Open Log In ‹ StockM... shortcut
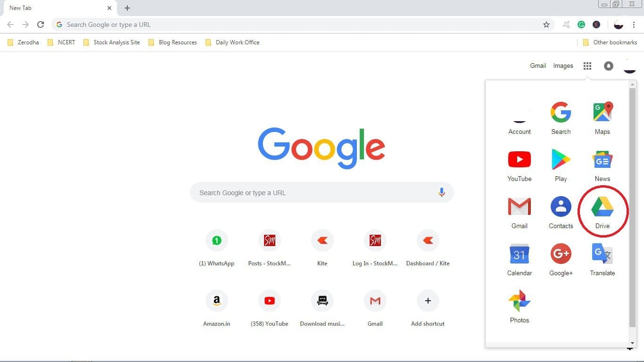This screenshot has height=362, width=644. click(x=375, y=248)
